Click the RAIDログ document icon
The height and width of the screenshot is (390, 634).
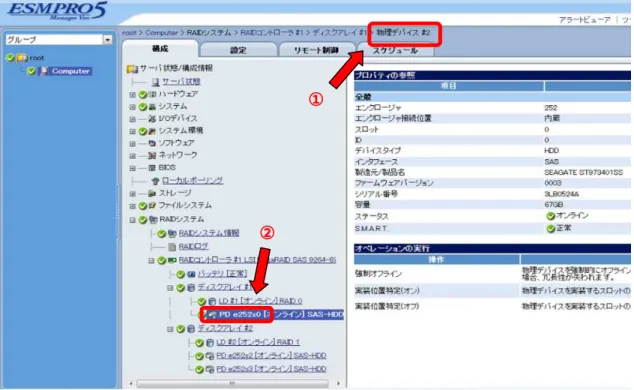(172, 247)
